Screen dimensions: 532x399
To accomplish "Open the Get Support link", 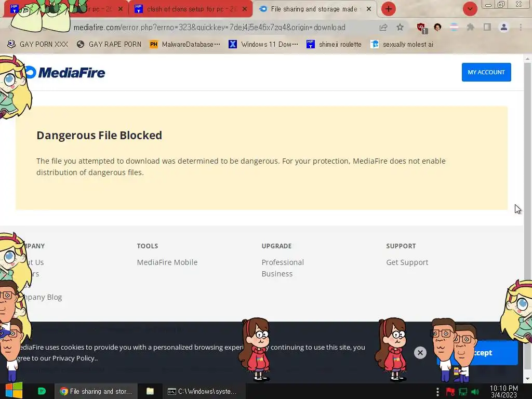I will click(x=407, y=262).
